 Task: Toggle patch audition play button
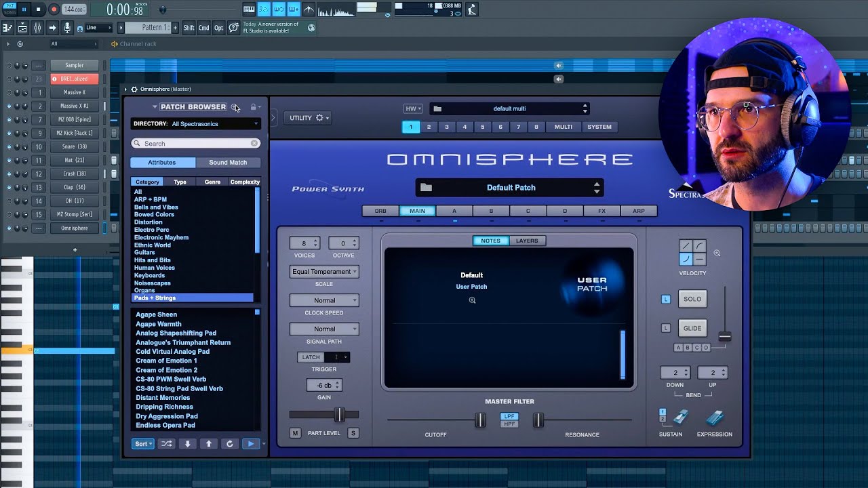click(251, 444)
